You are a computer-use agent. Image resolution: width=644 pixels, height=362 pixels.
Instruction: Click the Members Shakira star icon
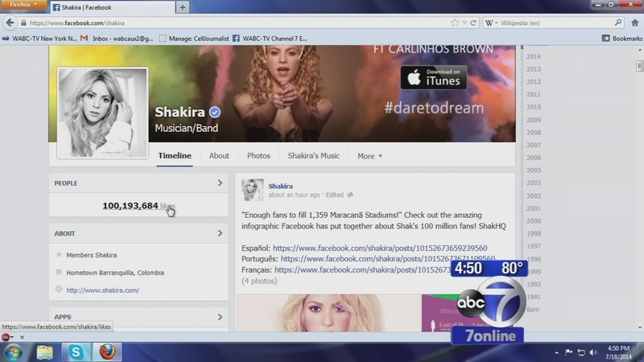tap(59, 254)
